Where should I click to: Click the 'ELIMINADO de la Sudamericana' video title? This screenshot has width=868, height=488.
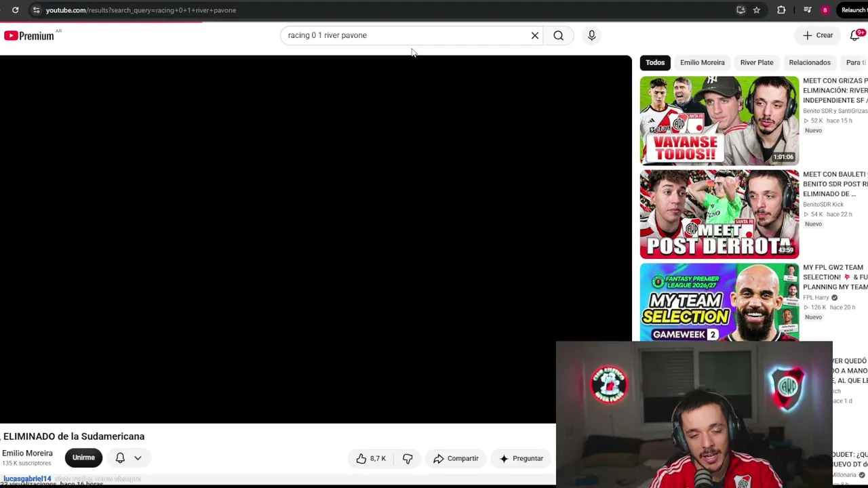tap(74, 436)
